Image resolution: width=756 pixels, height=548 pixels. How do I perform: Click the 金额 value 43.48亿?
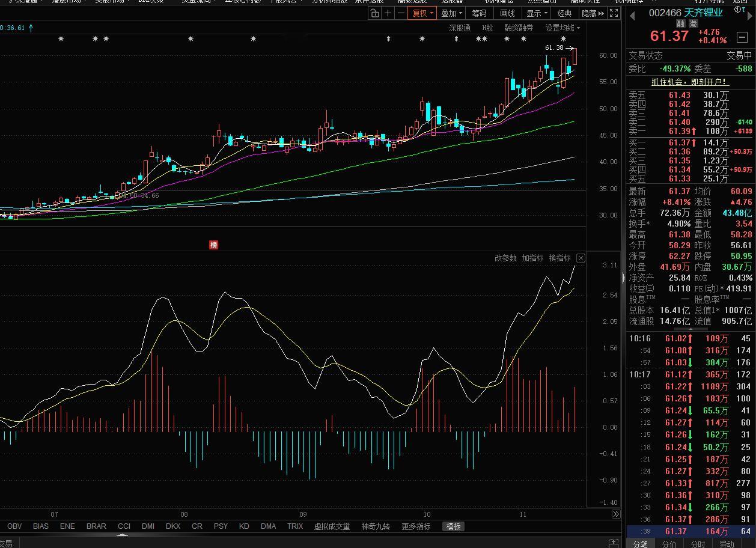tap(737, 213)
